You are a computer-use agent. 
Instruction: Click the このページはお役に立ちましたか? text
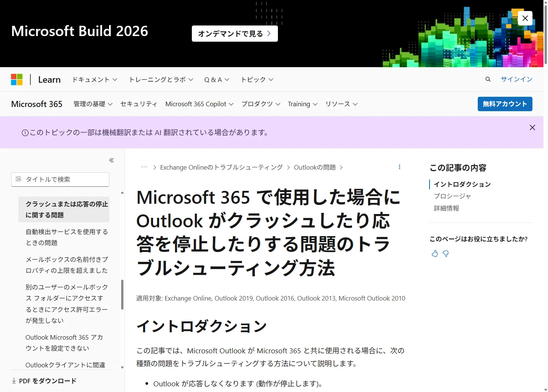(479, 239)
